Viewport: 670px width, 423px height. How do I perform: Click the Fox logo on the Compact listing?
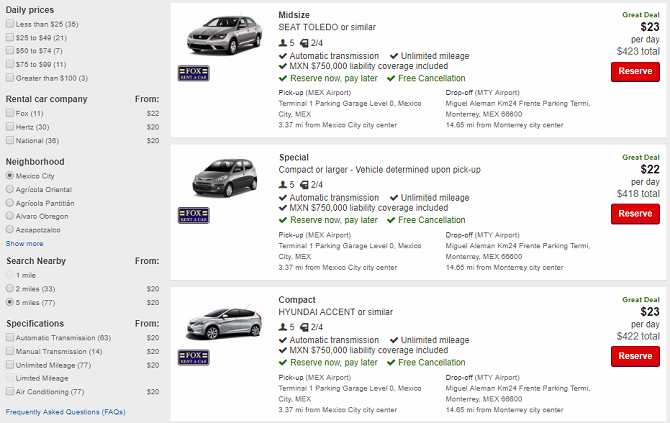pyautogui.click(x=193, y=357)
